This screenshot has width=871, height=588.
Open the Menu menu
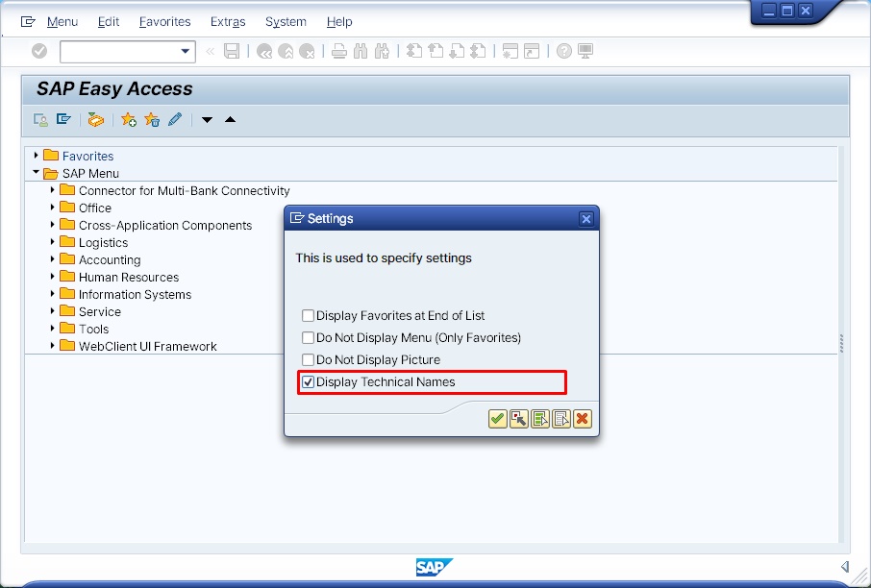coord(62,22)
